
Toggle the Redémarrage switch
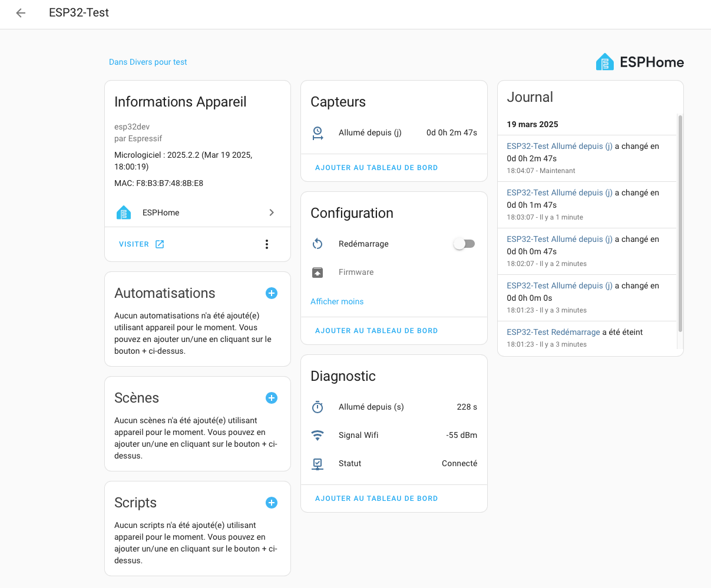point(464,244)
